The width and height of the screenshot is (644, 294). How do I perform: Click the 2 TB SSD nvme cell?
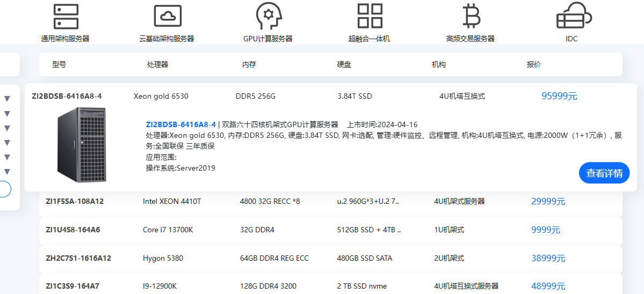click(362, 286)
